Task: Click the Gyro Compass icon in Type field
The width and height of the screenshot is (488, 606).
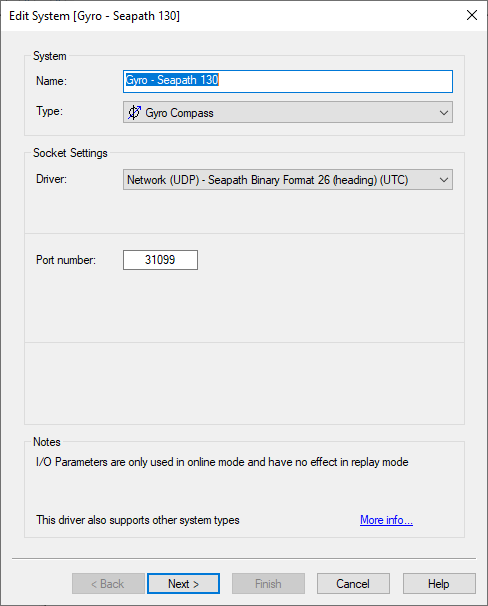Action: (134, 112)
